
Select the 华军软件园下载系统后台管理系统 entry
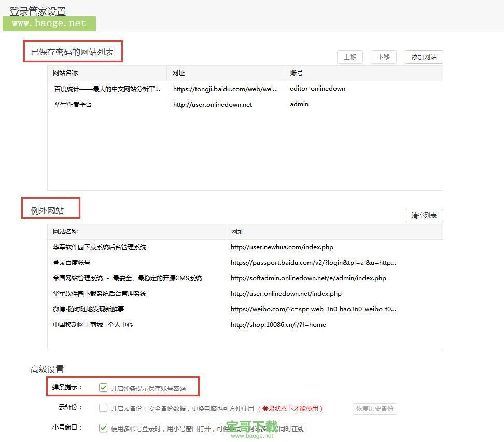(x=99, y=247)
